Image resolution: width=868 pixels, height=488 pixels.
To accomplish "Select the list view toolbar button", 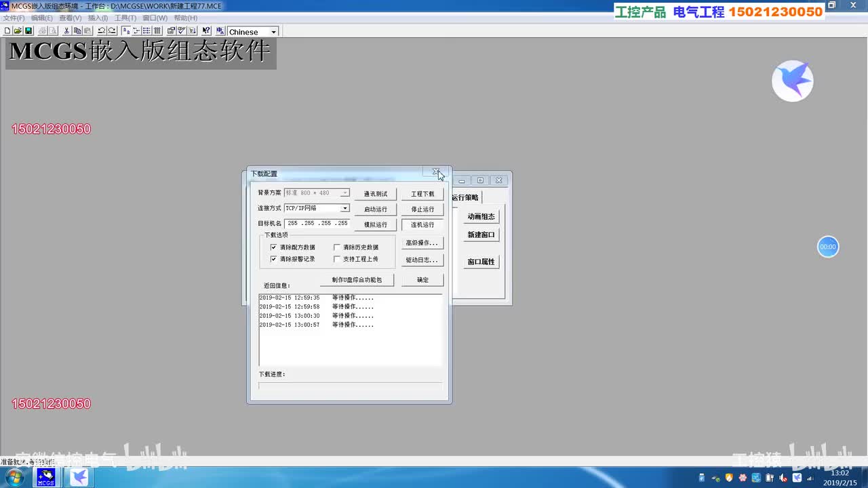I will pos(146,31).
